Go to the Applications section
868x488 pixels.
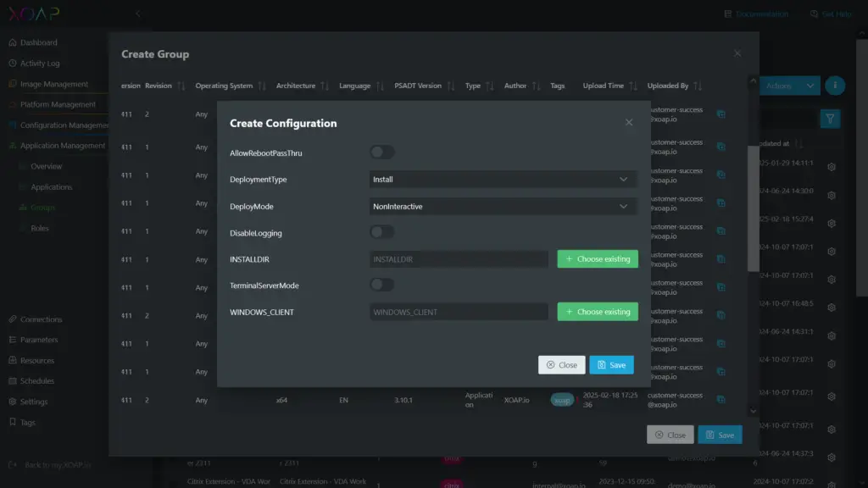[x=53, y=186]
